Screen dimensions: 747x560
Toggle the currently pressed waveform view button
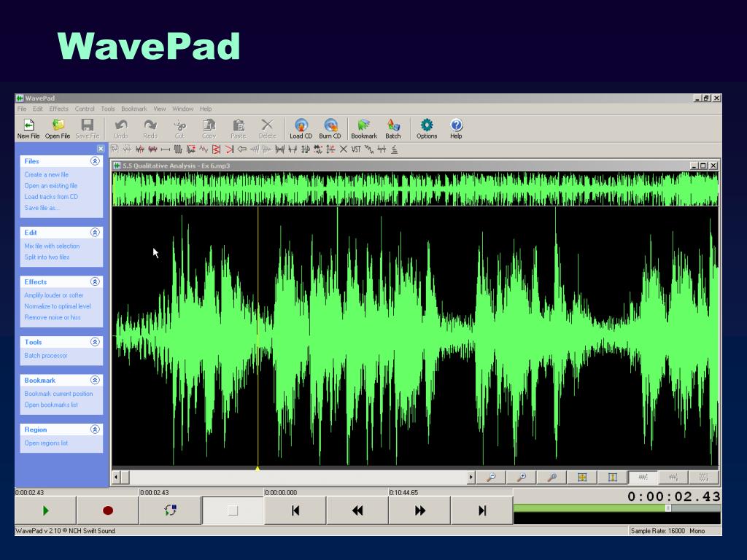(x=643, y=477)
